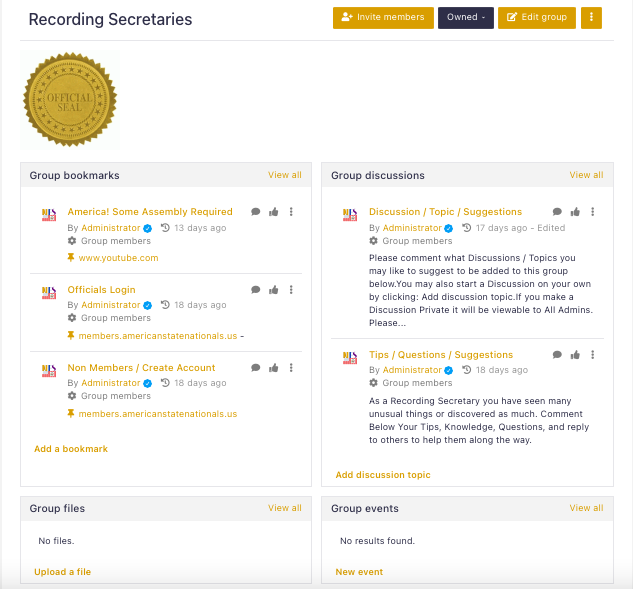633x589 pixels.
Task: Open the www.youtube.com bookmark link
Action: (x=118, y=258)
